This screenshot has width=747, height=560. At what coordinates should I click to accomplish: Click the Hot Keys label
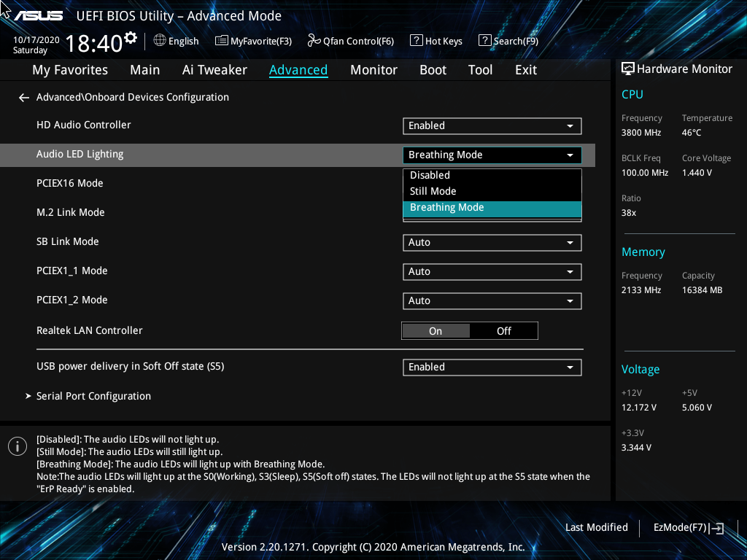pos(444,42)
